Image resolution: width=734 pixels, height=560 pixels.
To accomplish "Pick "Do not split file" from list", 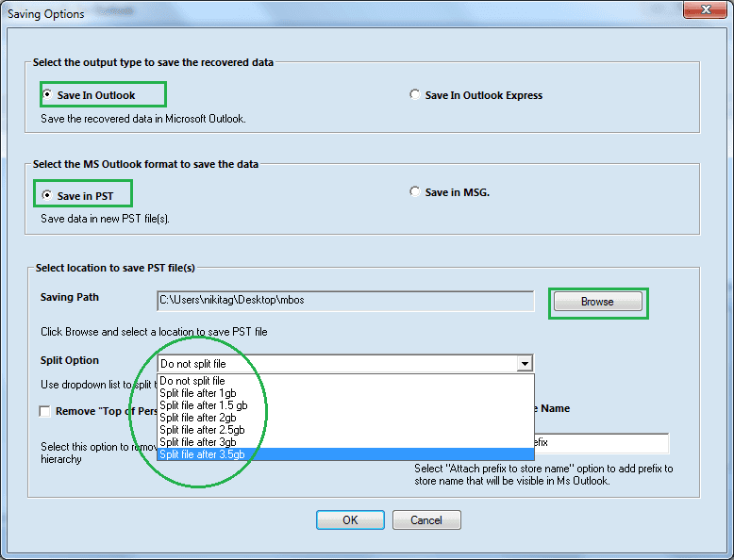I will [x=345, y=381].
